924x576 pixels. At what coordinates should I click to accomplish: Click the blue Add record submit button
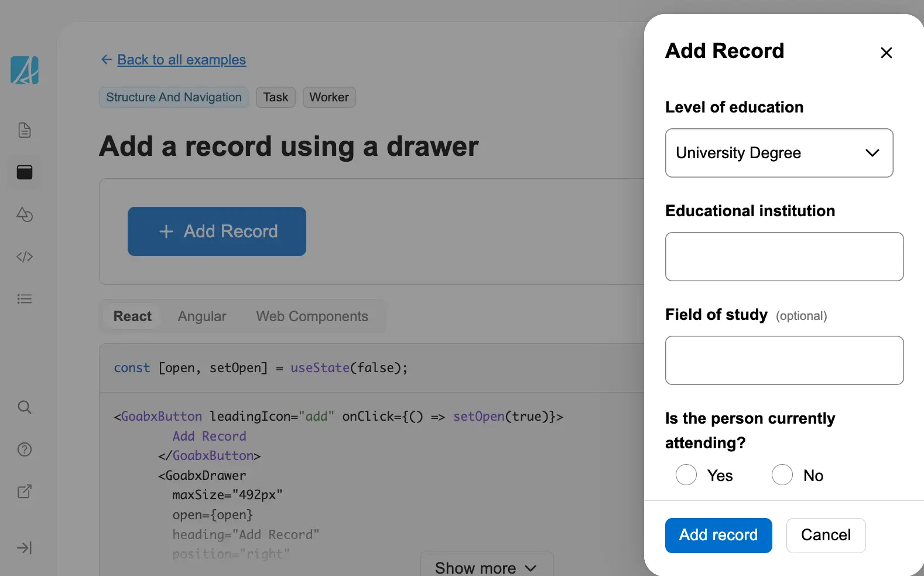pyautogui.click(x=718, y=535)
